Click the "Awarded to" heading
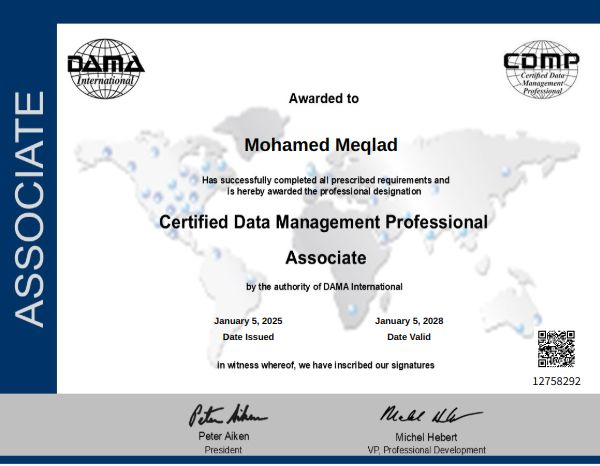Viewport: 600px width, 466px height. coord(324,99)
